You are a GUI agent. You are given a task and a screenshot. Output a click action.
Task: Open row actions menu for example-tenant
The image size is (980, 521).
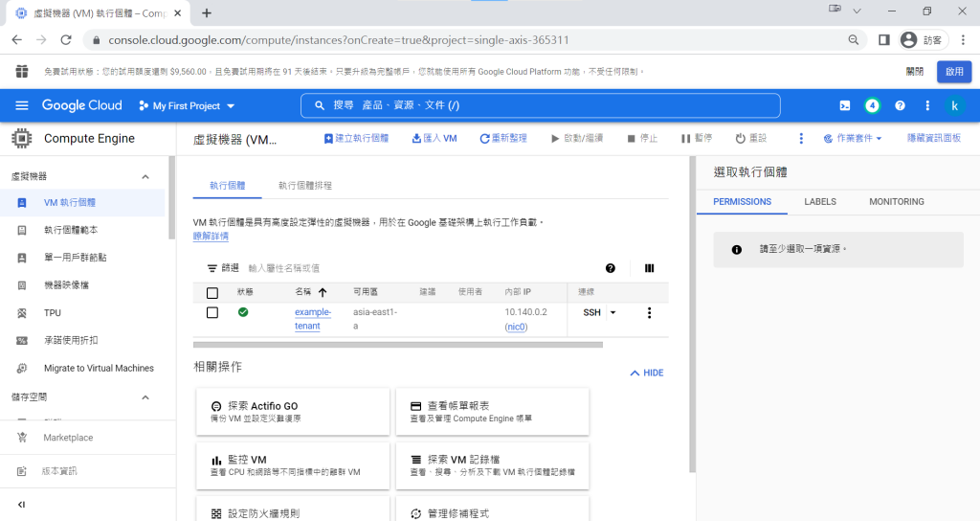pyautogui.click(x=650, y=313)
